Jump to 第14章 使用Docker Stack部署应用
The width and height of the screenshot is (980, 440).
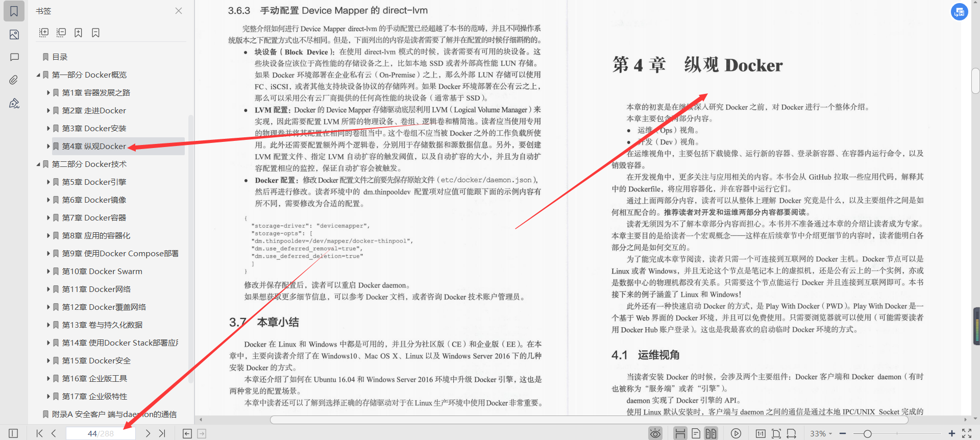120,343
